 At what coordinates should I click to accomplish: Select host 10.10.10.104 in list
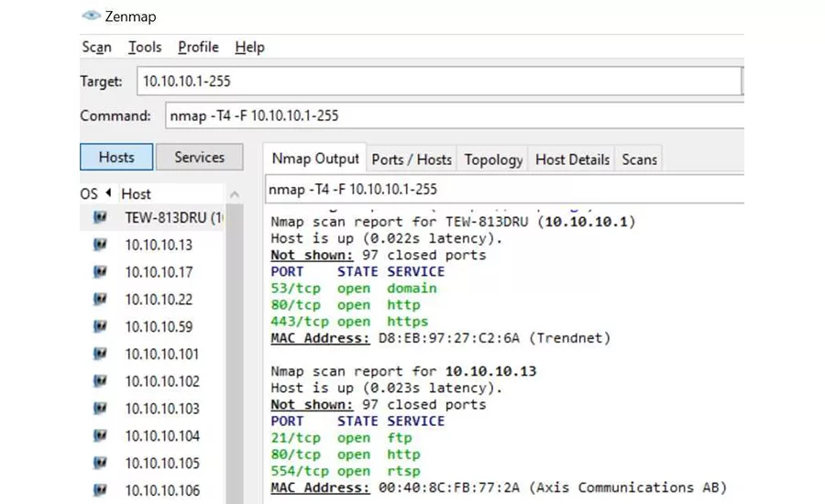[162, 435]
